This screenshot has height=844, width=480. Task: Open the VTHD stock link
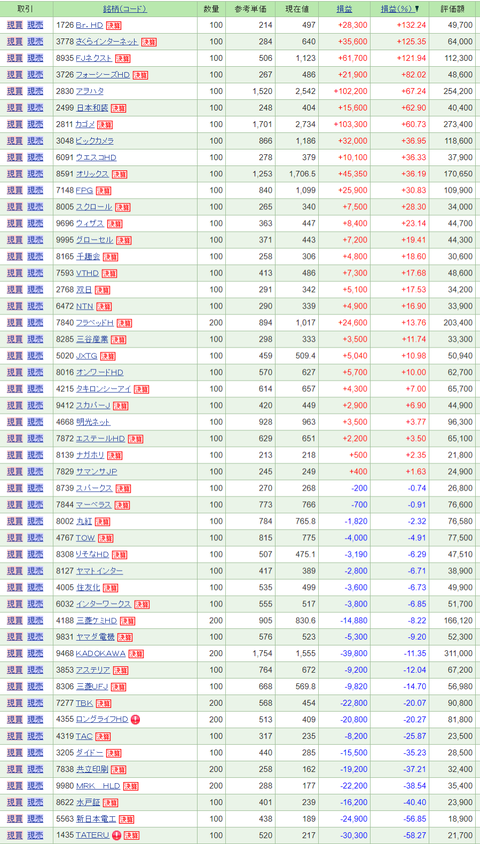(87, 274)
